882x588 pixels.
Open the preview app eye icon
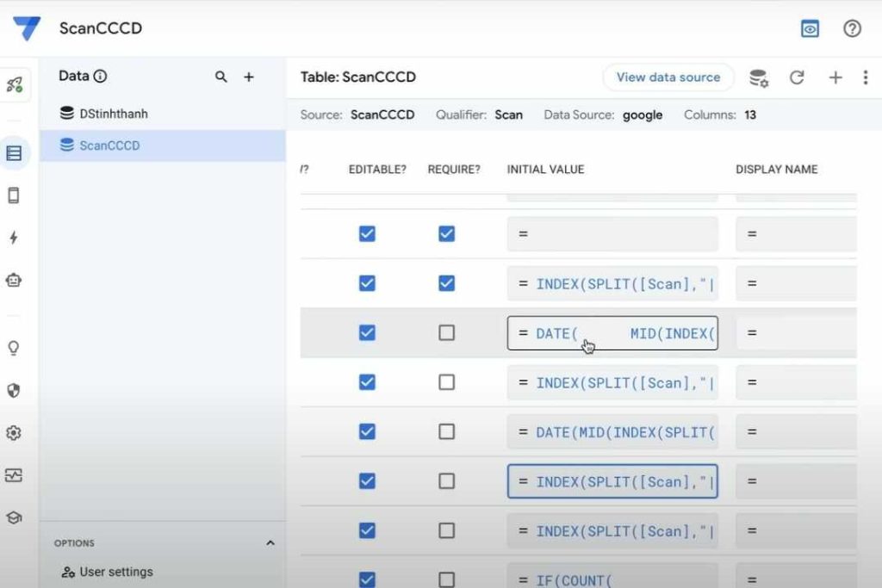pyautogui.click(x=810, y=28)
